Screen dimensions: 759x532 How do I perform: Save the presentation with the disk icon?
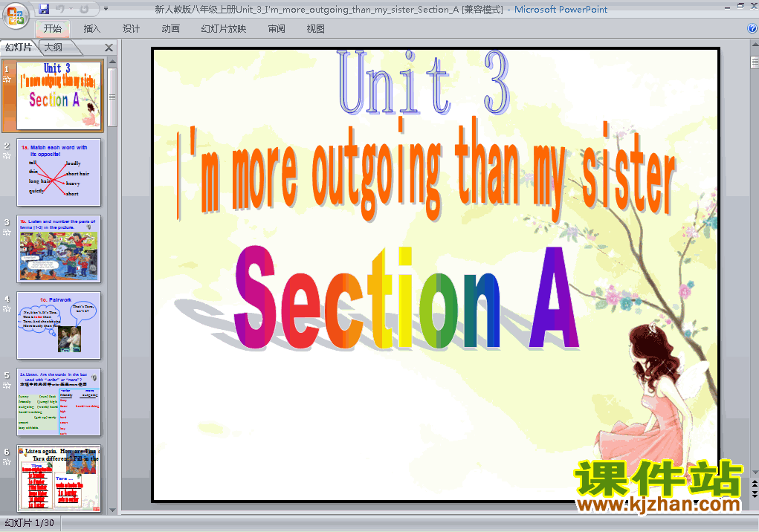click(44, 9)
